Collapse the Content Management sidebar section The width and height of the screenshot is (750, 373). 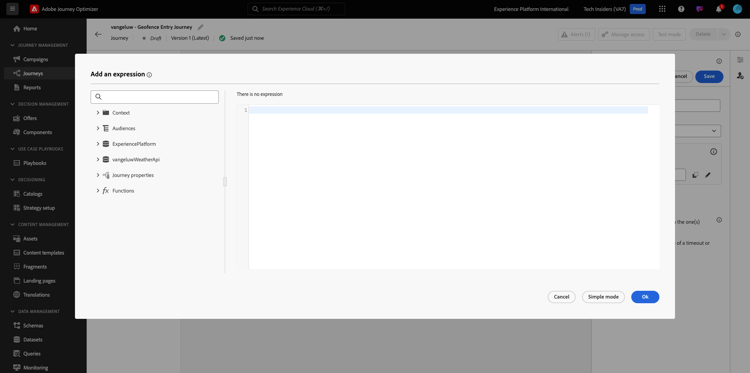pyautogui.click(x=13, y=225)
